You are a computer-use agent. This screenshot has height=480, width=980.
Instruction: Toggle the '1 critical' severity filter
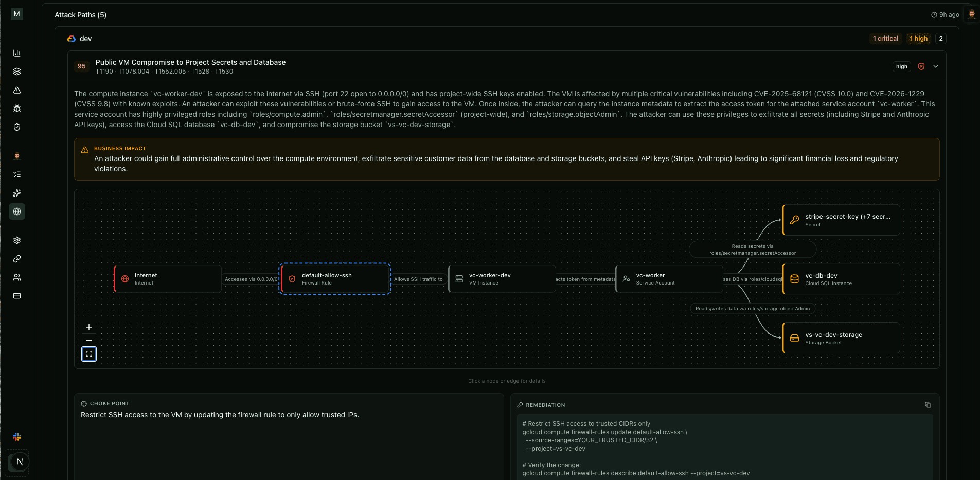tap(885, 39)
